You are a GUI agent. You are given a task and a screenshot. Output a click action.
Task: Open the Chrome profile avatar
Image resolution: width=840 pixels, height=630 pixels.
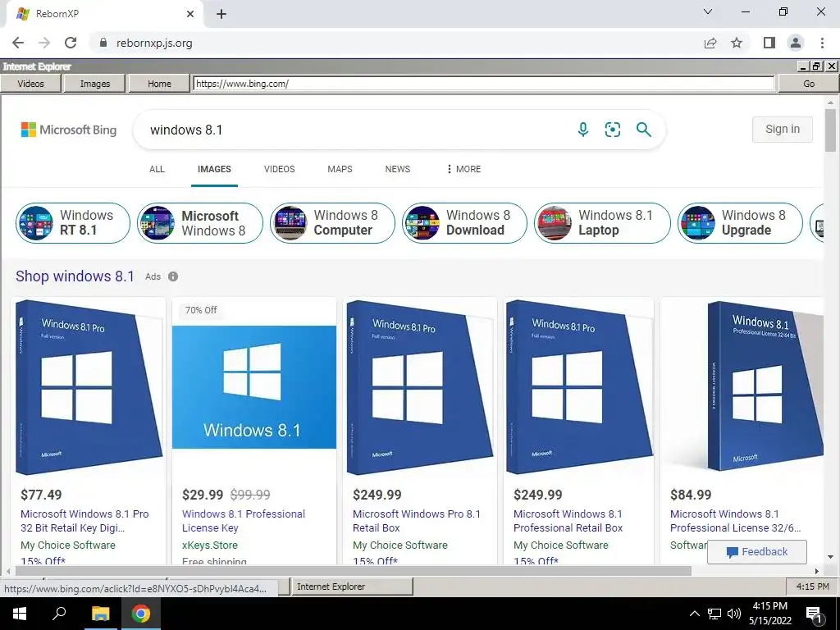click(x=796, y=43)
